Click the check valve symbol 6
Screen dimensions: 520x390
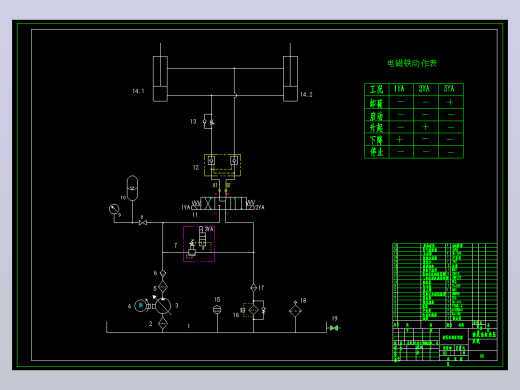tap(163, 273)
